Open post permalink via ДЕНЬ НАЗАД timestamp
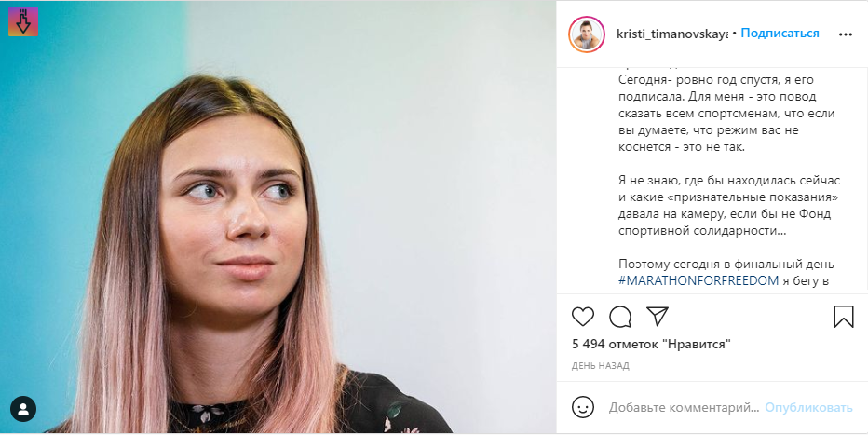This screenshot has height=435, width=868. pos(600,366)
